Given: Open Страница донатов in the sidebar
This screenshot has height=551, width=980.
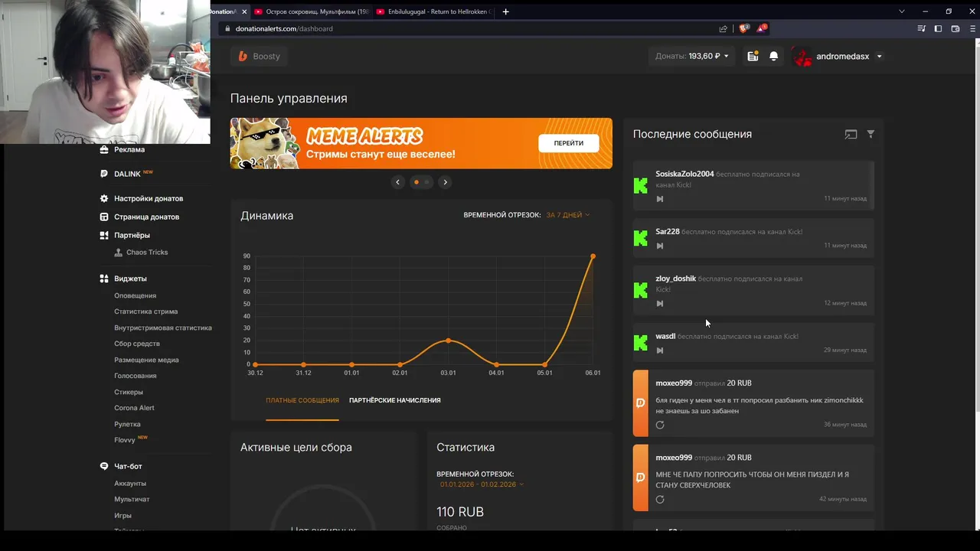Looking at the screenshot, I should coord(146,217).
